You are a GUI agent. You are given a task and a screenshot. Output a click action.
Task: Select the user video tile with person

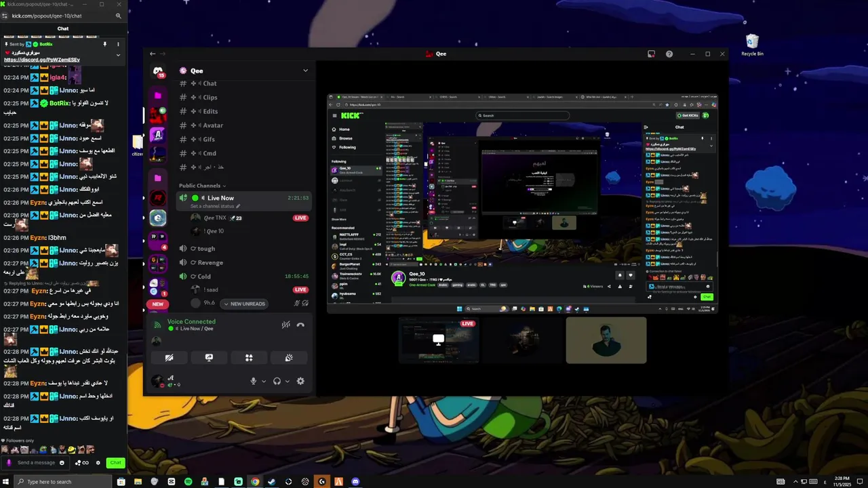point(606,340)
